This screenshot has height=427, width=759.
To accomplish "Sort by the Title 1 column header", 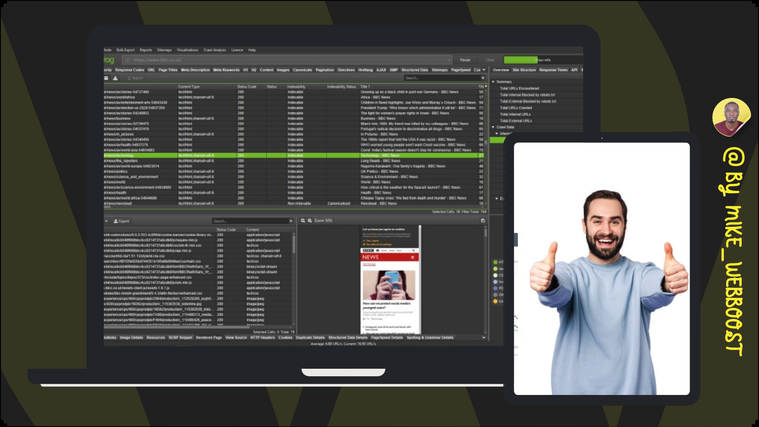I will tap(365, 87).
